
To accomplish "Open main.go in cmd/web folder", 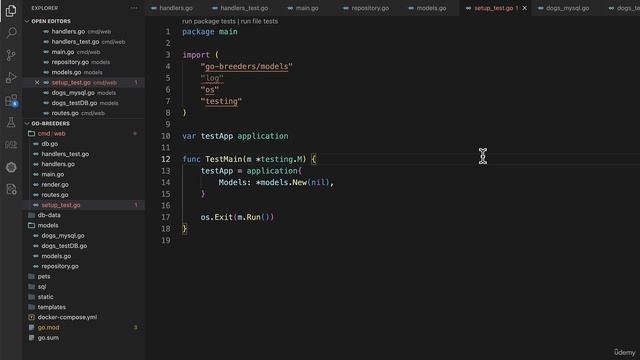I will click(x=52, y=174).
